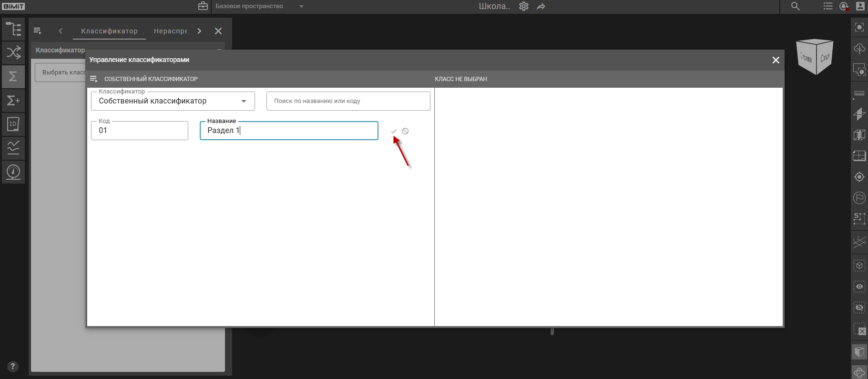
Task: Open the model tree structure panel
Action: pyautogui.click(x=13, y=29)
